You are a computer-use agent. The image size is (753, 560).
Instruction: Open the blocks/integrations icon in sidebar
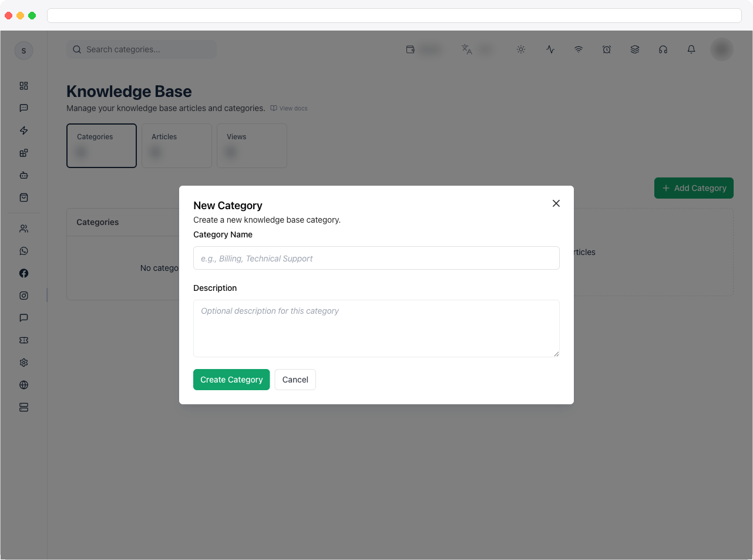tap(23, 153)
